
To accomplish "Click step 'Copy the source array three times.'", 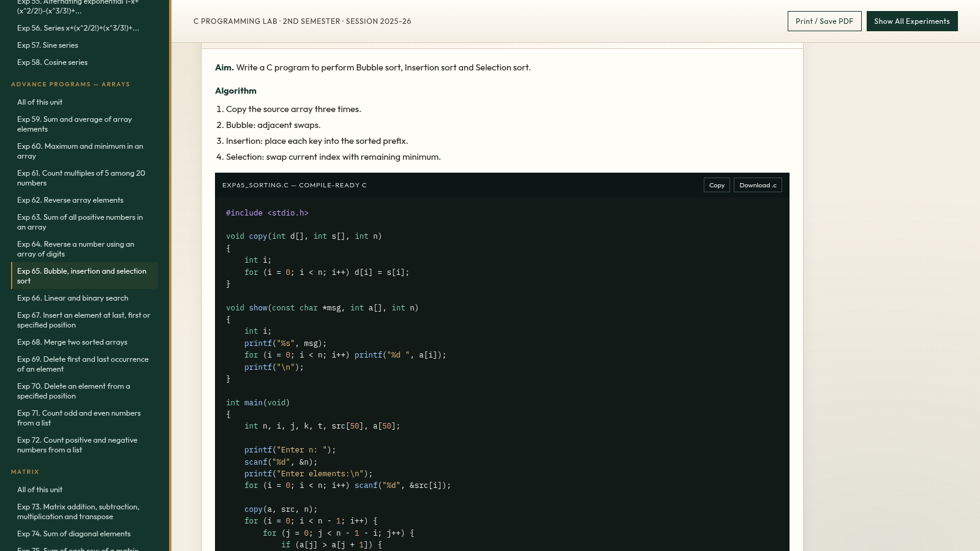I will 293,109.
